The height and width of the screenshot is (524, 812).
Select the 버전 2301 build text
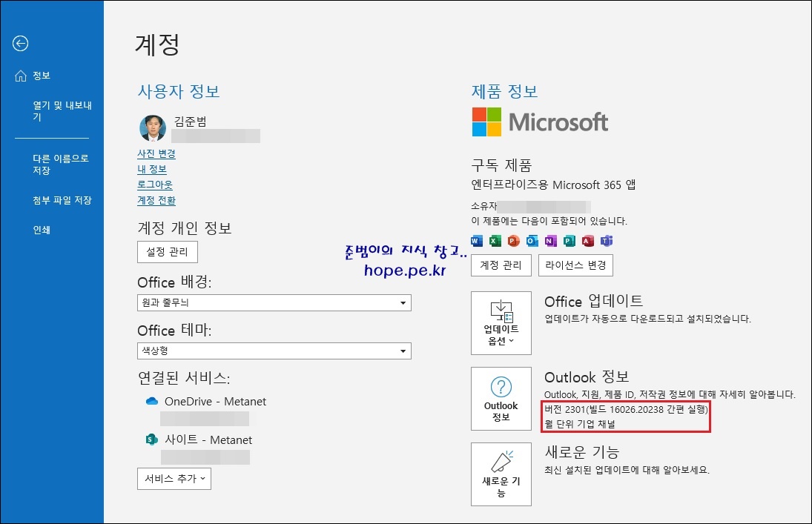tap(626, 410)
